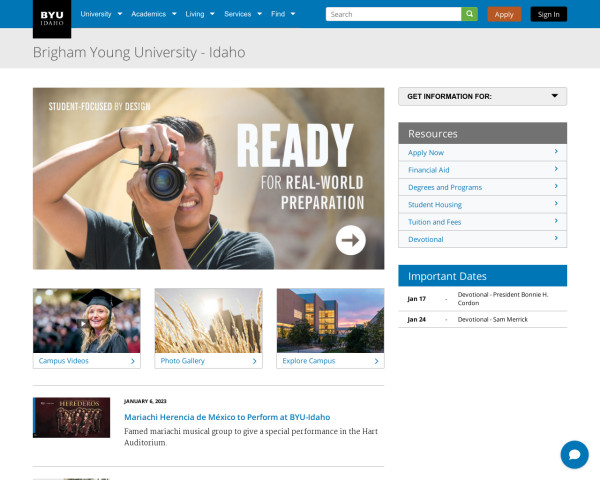Open the University dropdown menu

pyautogui.click(x=101, y=14)
